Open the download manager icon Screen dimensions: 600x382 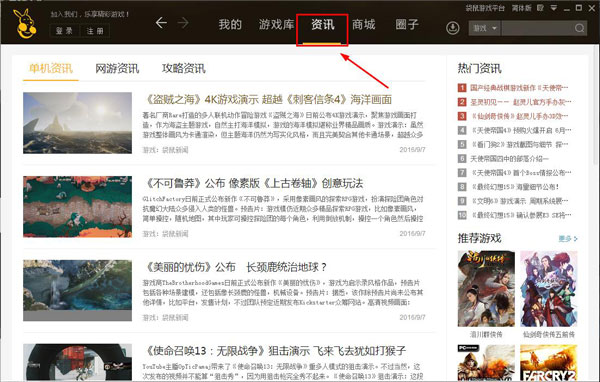click(453, 28)
